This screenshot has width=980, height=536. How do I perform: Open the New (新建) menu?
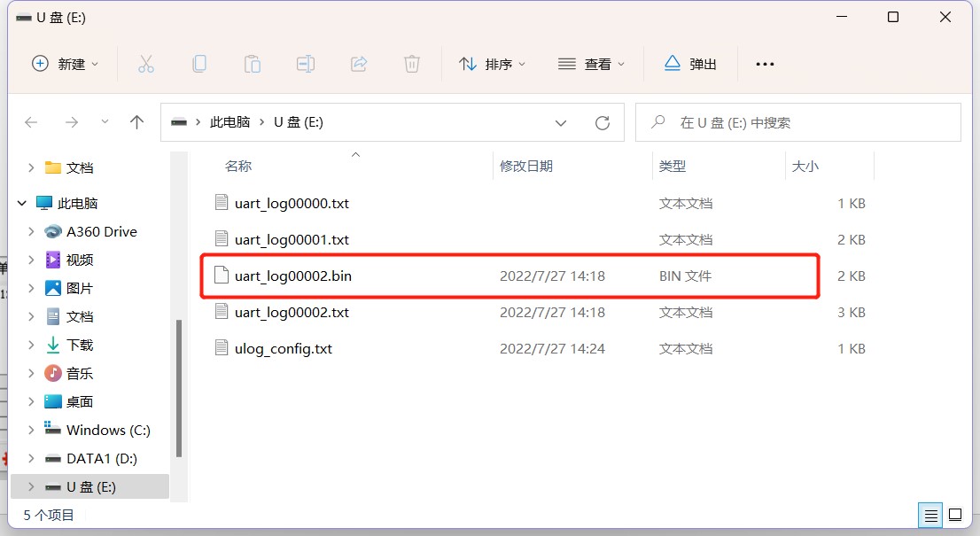click(x=65, y=64)
